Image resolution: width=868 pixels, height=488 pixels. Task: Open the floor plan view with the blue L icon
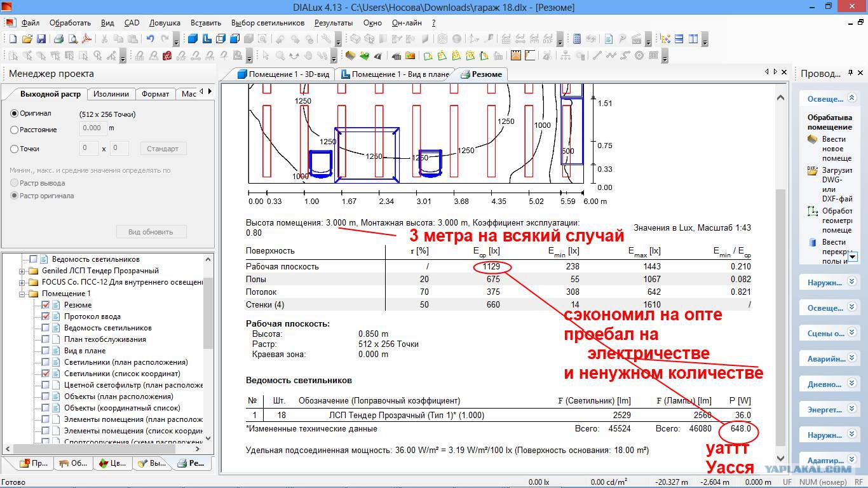coord(207,39)
